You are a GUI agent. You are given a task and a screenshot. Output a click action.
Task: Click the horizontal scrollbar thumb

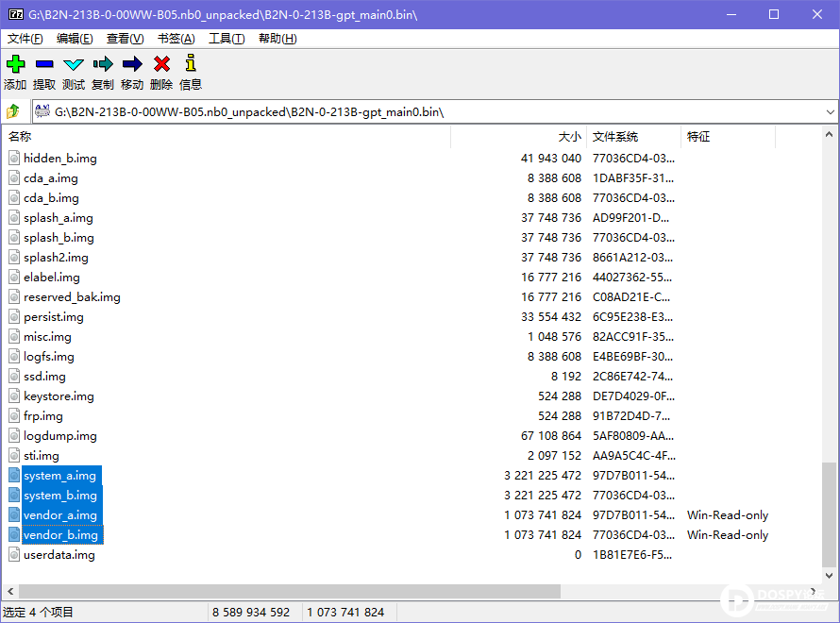pyautogui.click(x=290, y=592)
